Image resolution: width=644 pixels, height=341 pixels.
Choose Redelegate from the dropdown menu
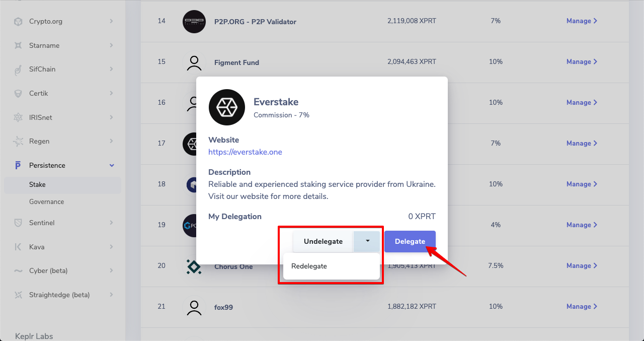point(332,266)
